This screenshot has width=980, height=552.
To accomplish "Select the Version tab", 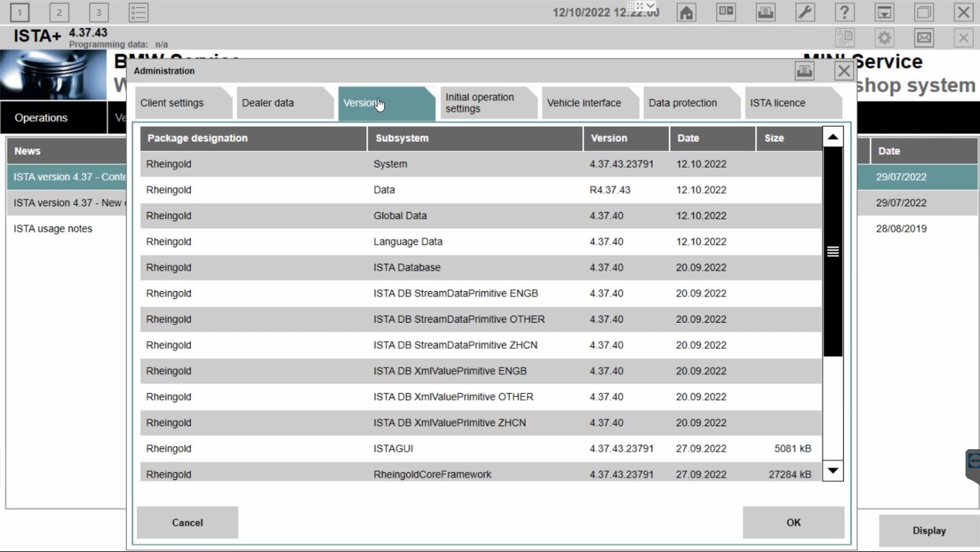I will (386, 103).
